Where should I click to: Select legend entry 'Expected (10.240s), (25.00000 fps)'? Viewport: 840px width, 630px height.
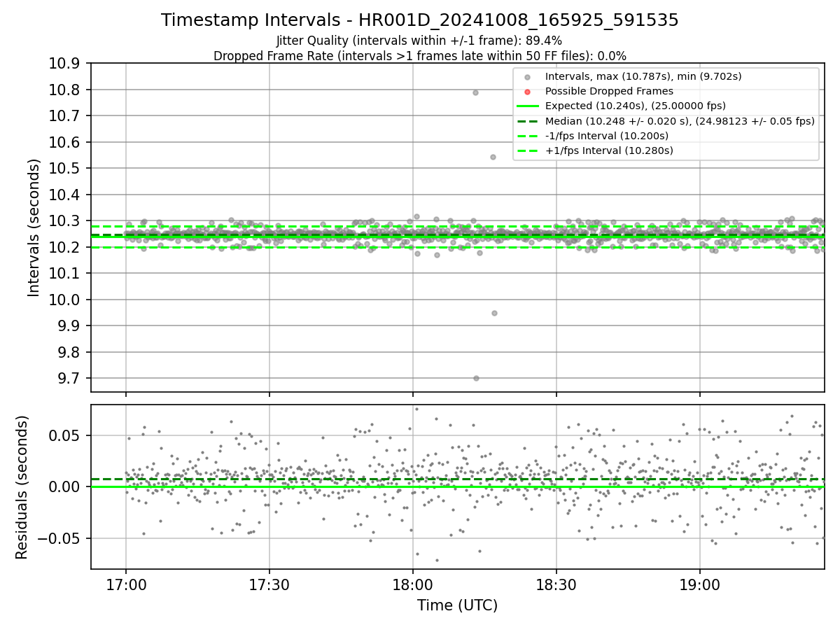[636, 106]
